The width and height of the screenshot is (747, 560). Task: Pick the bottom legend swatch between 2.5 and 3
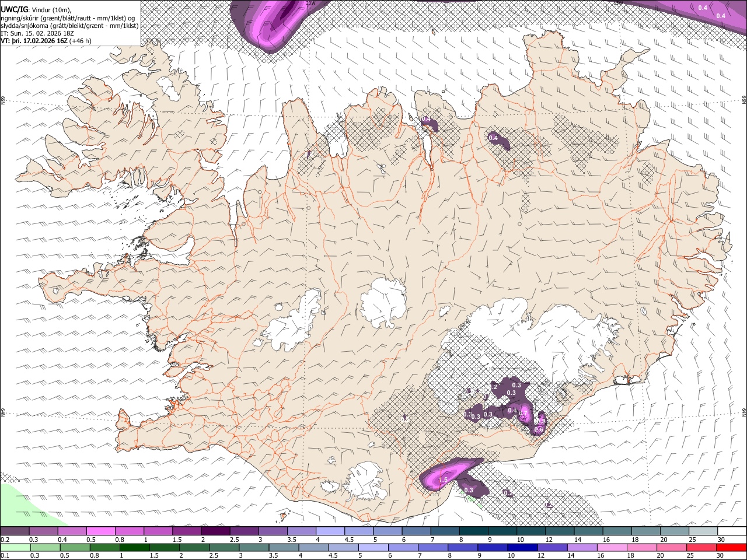click(224, 547)
